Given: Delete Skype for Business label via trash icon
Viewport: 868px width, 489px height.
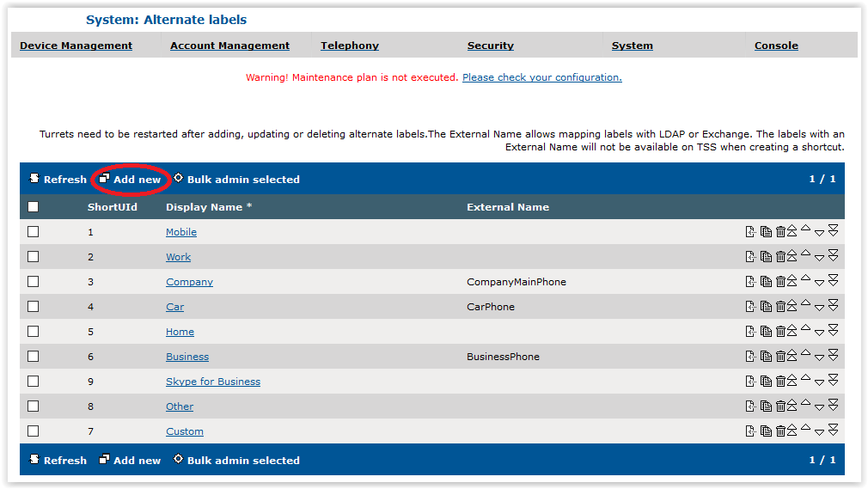Looking at the screenshot, I should coord(780,381).
